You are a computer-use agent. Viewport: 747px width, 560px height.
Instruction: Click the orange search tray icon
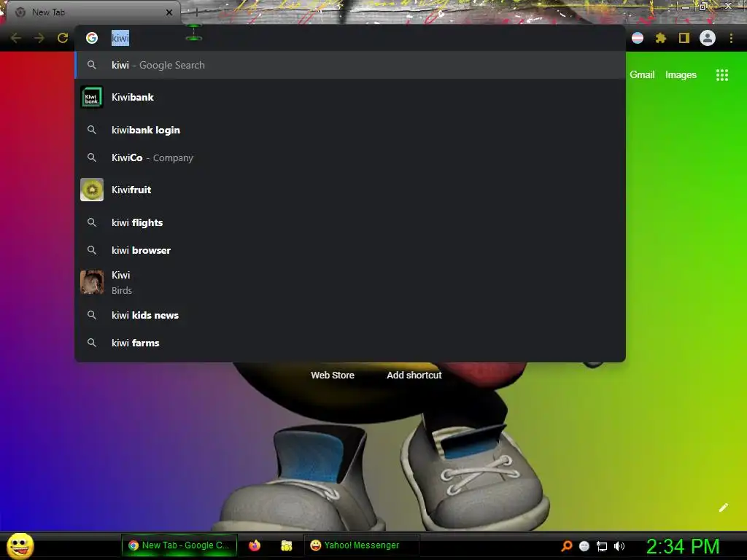pos(566,545)
